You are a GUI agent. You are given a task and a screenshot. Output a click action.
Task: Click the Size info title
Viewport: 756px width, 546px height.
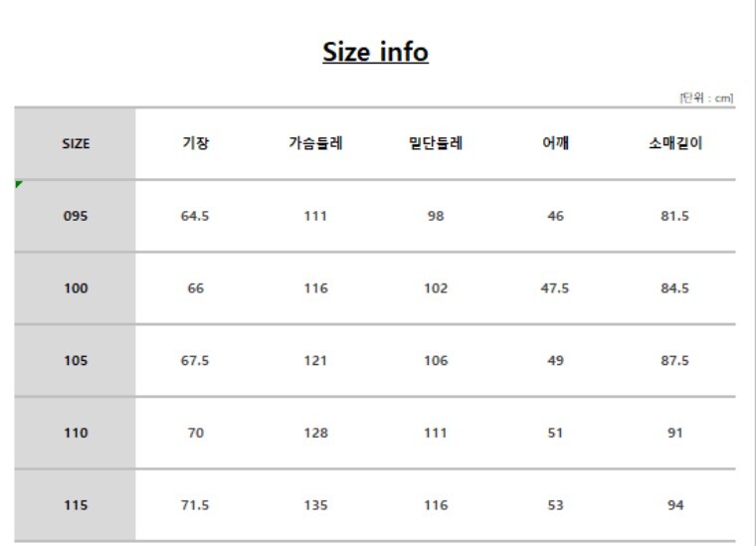(x=375, y=52)
